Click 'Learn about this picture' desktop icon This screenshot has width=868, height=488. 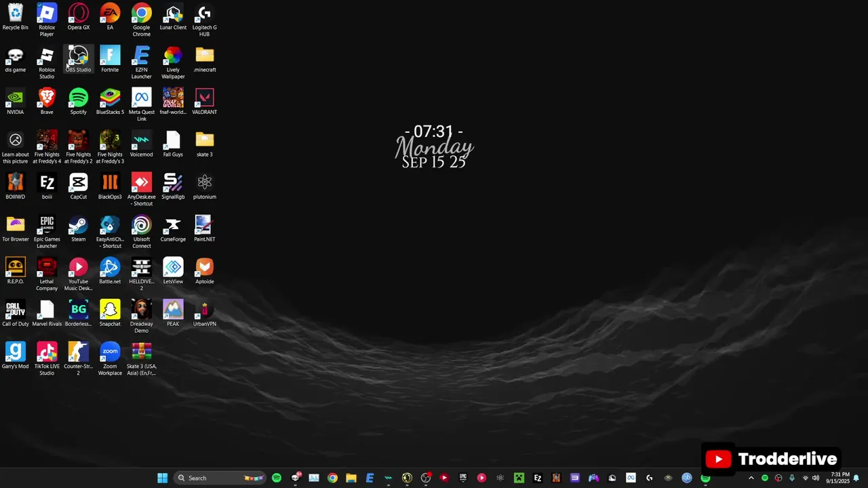[15, 148]
